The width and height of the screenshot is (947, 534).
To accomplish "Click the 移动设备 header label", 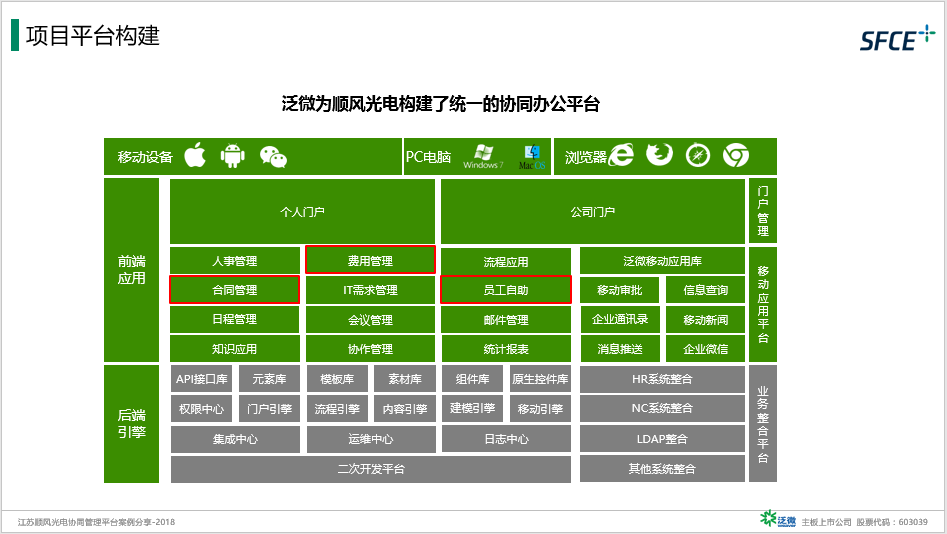I will [145, 157].
